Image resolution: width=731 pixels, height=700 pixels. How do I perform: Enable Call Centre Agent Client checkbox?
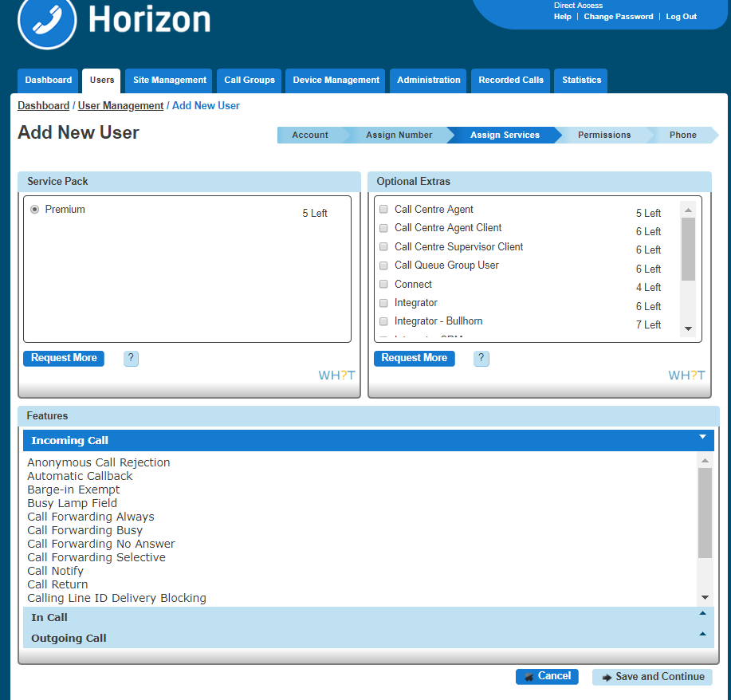pos(383,227)
